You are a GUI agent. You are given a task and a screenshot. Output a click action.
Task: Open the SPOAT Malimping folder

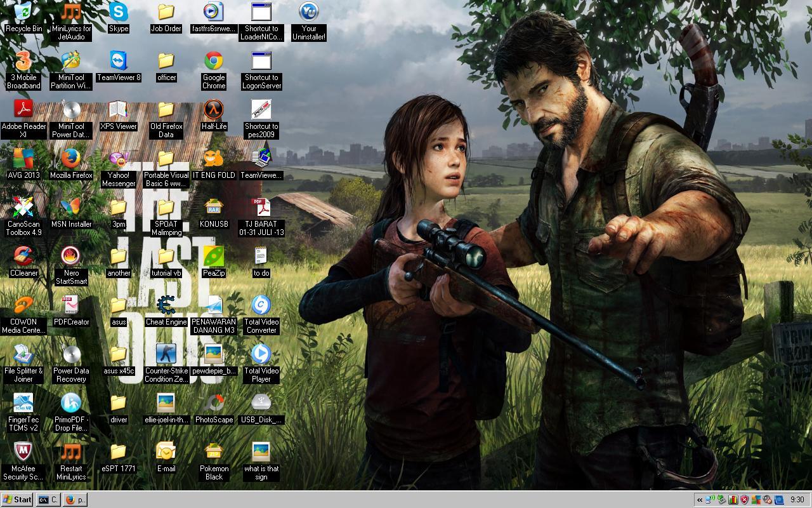166,207
